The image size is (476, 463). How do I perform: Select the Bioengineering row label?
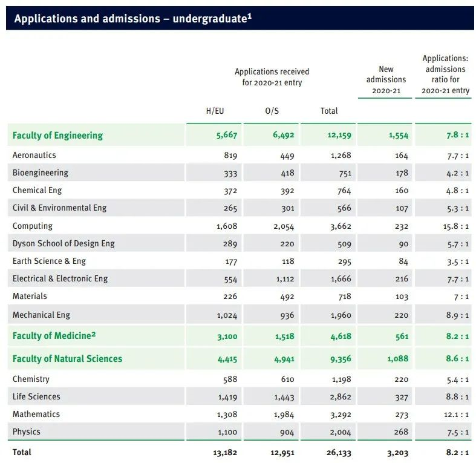tap(41, 173)
